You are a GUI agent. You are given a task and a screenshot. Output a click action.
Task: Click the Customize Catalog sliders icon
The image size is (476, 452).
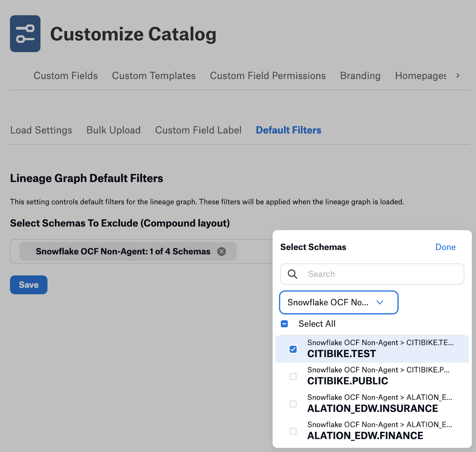(x=25, y=34)
